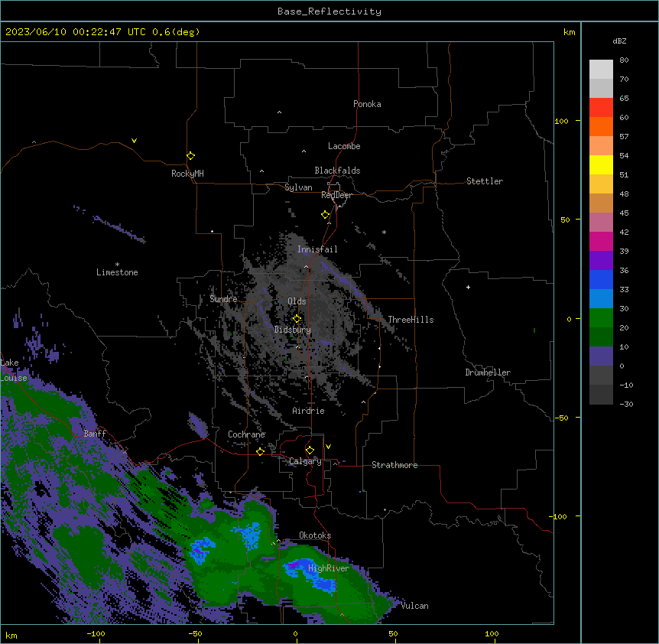Select the Drumheller label

point(488,372)
